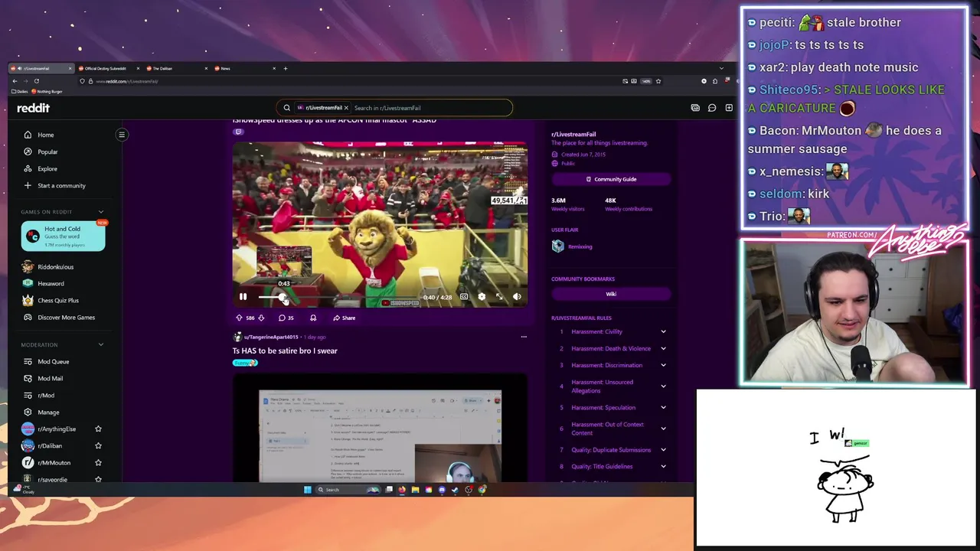Collapse the Games on Reddit section
Screen dimensions: 980x551
[100, 212]
